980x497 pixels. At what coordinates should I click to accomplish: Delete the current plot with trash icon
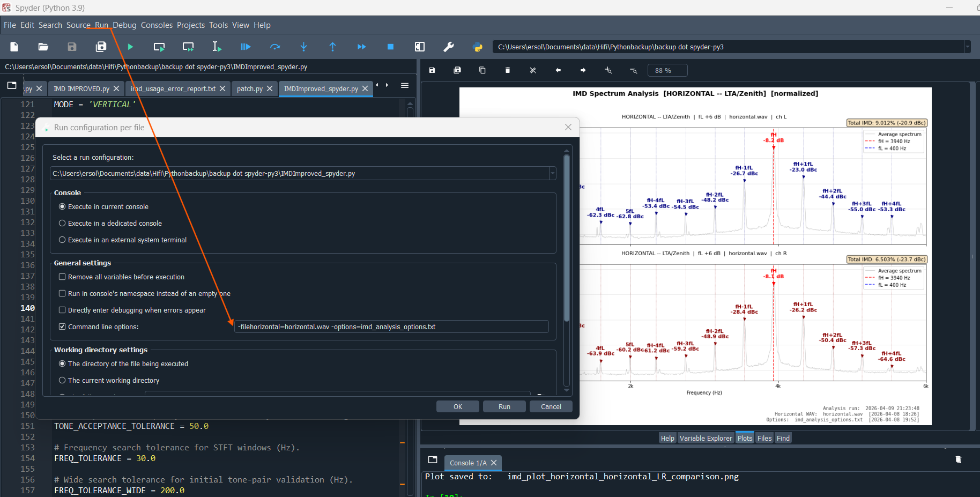click(508, 70)
